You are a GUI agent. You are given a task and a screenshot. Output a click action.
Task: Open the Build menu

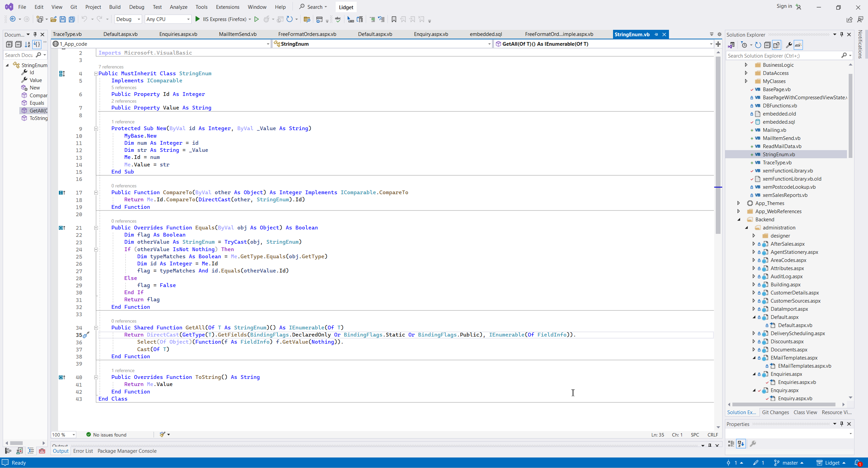pyautogui.click(x=115, y=7)
